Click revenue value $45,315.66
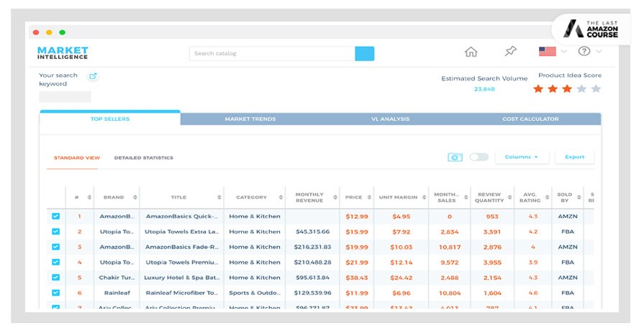The image size is (644, 331). (312, 232)
